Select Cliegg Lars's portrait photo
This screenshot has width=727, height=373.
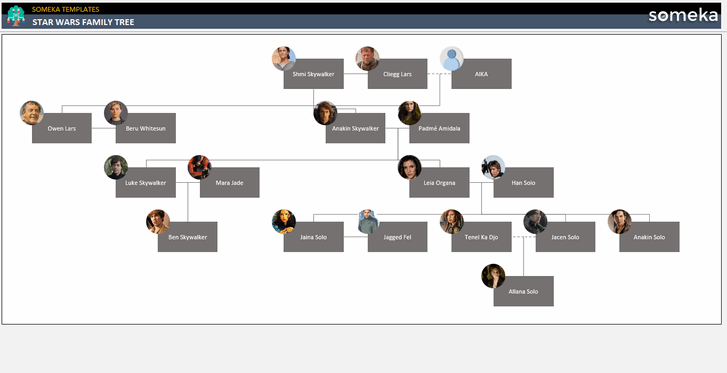coord(368,58)
